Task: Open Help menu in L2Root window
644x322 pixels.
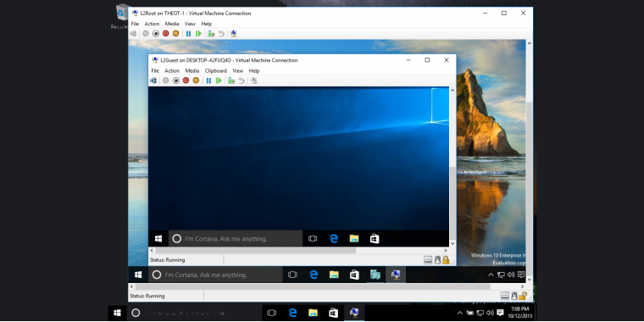Action: [x=207, y=24]
